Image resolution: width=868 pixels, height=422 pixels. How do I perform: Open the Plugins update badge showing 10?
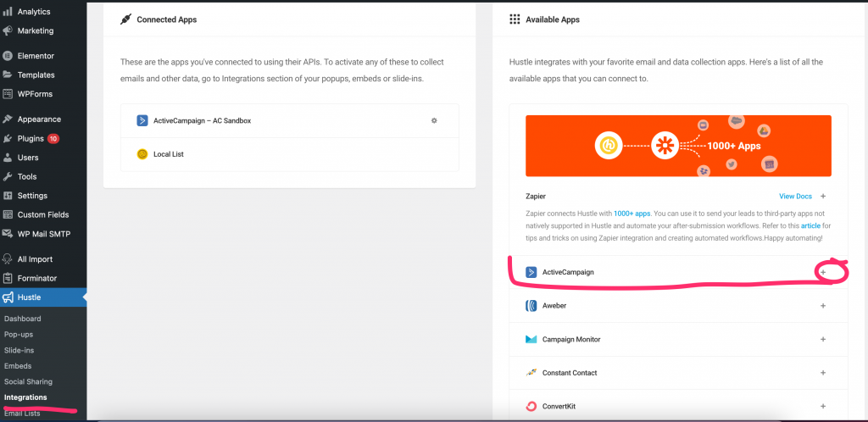pyautogui.click(x=53, y=138)
